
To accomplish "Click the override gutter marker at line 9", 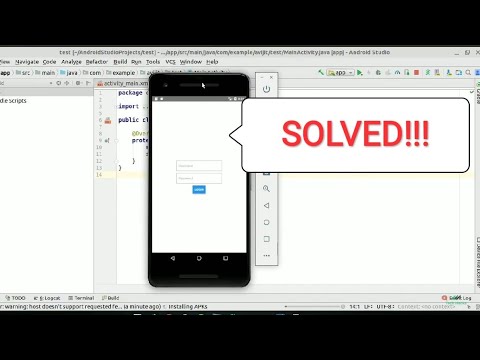I will (x=107, y=141).
